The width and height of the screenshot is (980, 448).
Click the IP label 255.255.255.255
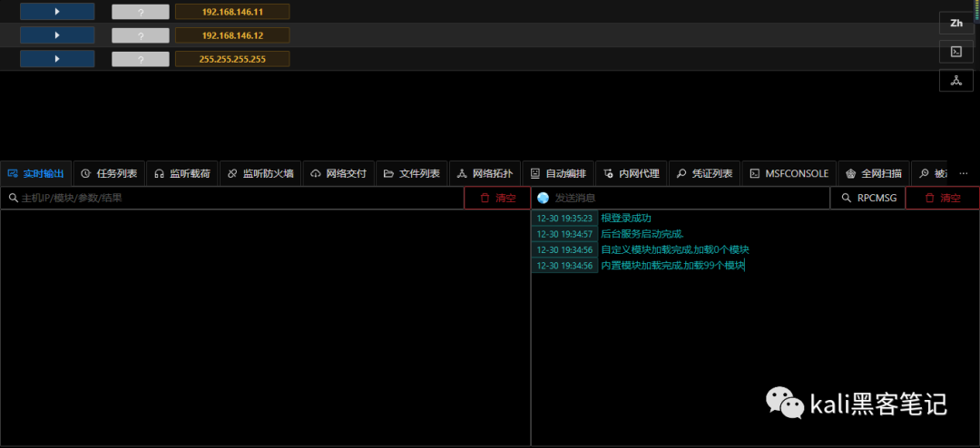232,59
